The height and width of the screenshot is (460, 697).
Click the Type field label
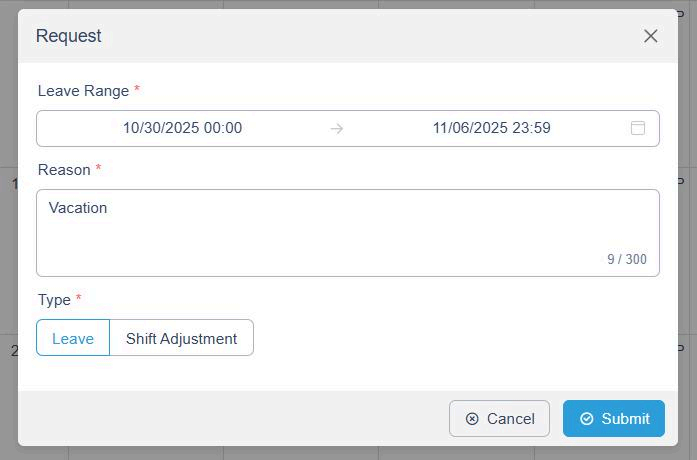click(x=54, y=300)
